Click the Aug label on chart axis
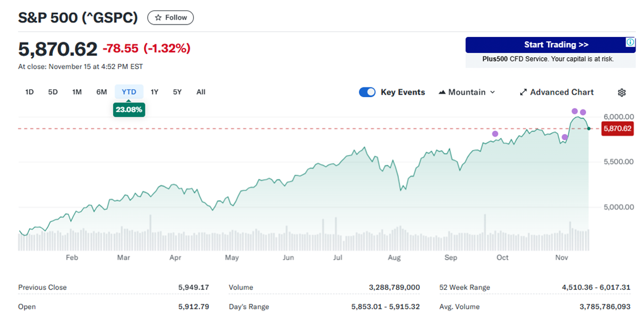 394,257
